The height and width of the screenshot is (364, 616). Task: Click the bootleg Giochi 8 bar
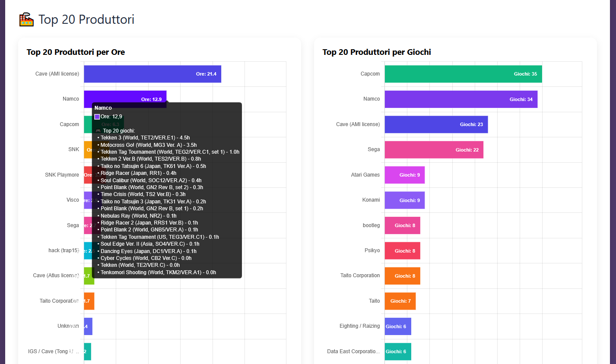pyautogui.click(x=403, y=225)
